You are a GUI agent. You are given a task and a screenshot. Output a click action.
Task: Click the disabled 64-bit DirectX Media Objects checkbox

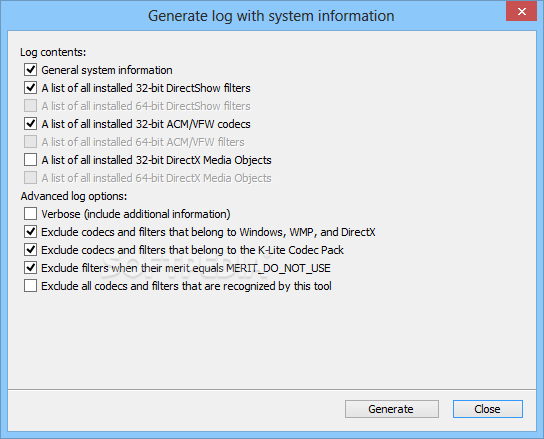click(31, 178)
